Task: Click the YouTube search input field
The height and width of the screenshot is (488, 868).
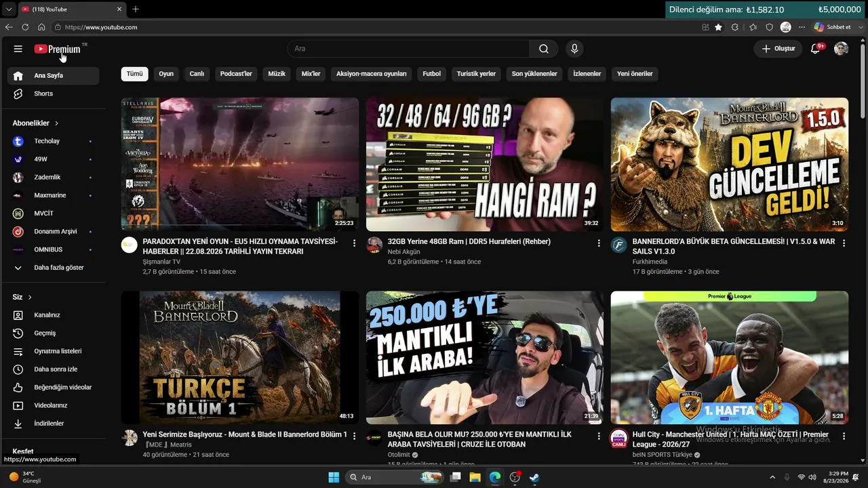Action: [408, 49]
